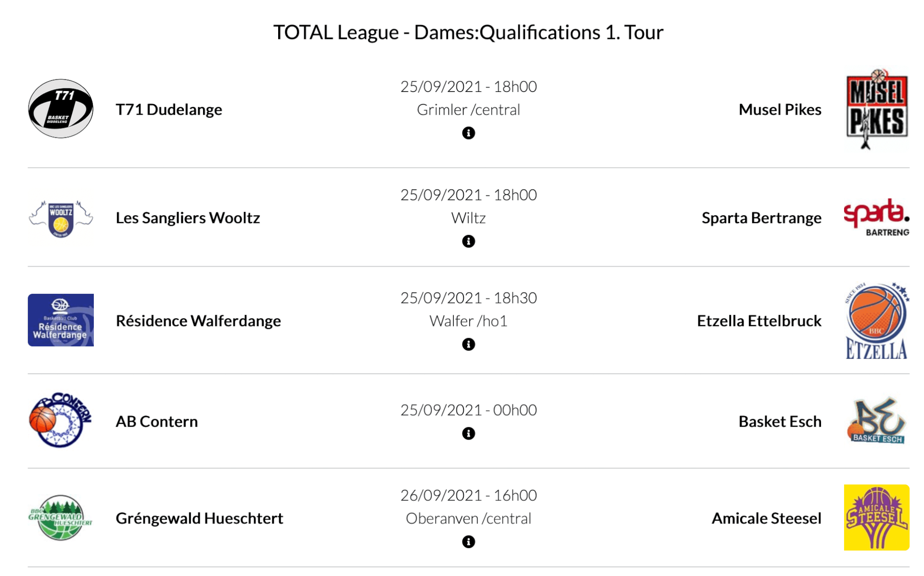Click the Sparta Bartreng logo
This screenshot has width=924, height=576.
876,218
